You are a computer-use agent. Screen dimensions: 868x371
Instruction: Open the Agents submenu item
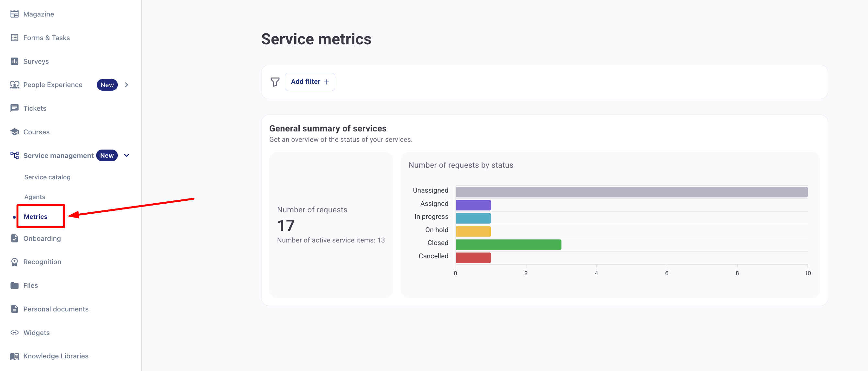pyautogui.click(x=34, y=197)
